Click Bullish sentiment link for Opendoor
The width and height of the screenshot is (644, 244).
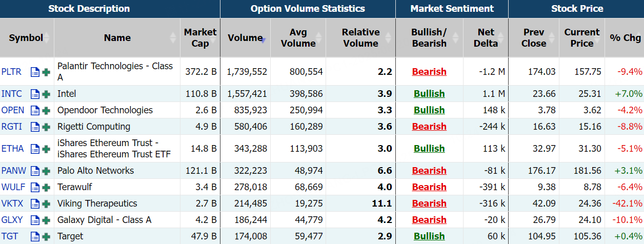coord(429,110)
